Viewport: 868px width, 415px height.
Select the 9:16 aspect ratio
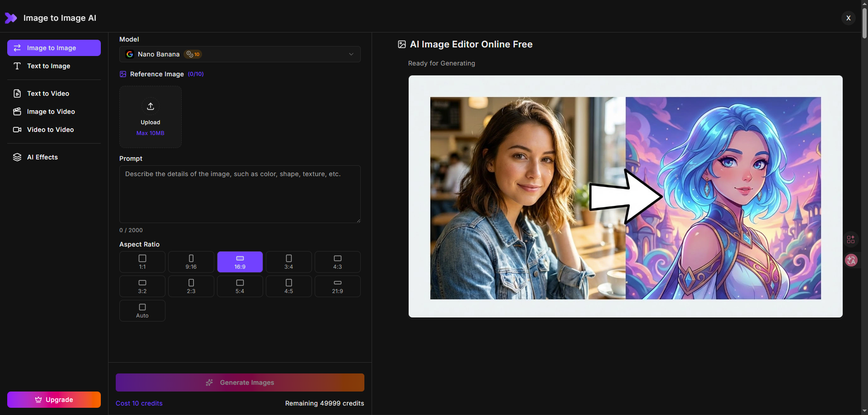tap(191, 261)
